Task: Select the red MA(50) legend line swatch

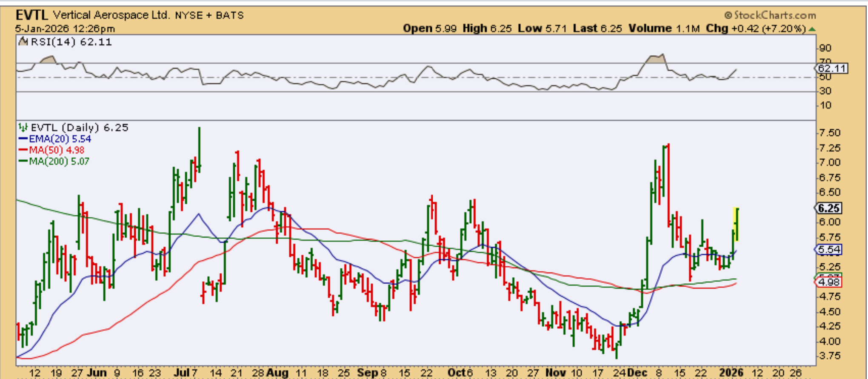Action: pyautogui.click(x=23, y=150)
